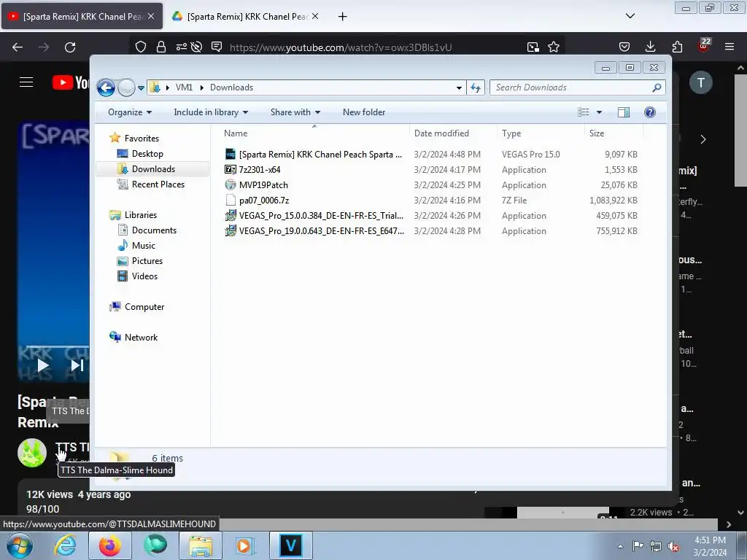Launch Internet Explorer from taskbar
Image resolution: width=747 pixels, height=560 pixels.
(65, 545)
